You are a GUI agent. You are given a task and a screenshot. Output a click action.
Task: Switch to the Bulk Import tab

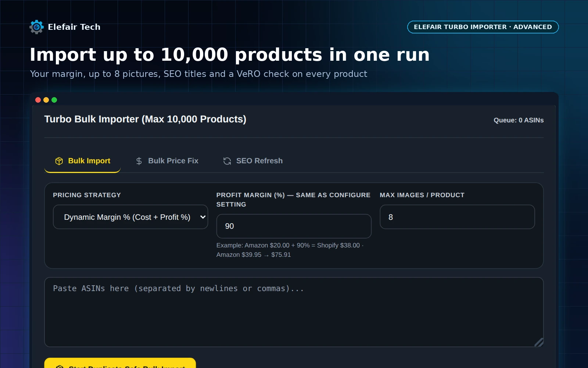83,161
